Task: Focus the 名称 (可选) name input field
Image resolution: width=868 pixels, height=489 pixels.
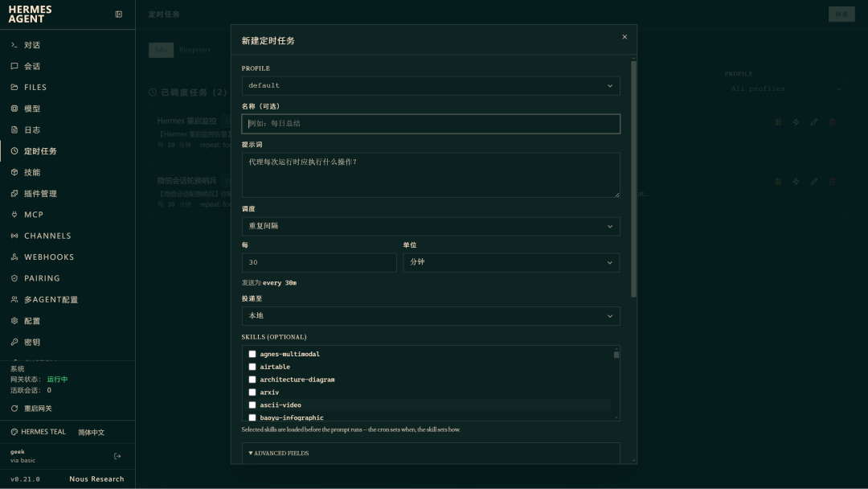Action: click(431, 124)
